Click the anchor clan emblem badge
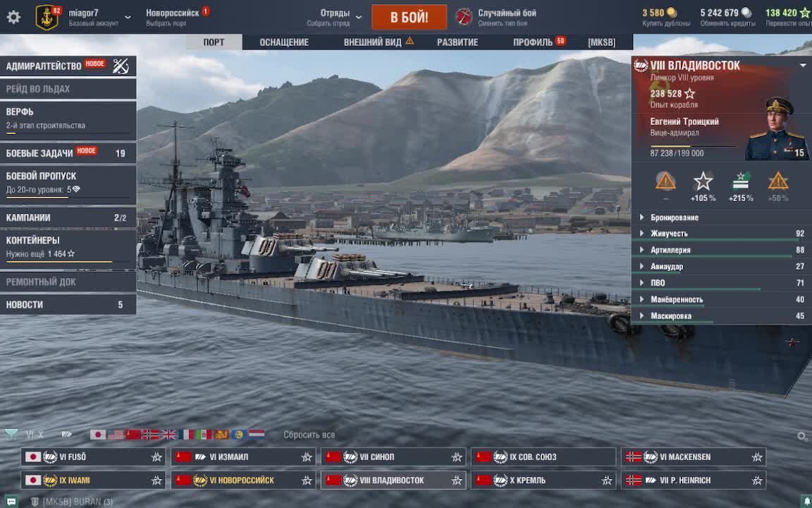The image size is (812, 508). pos(47,17)
